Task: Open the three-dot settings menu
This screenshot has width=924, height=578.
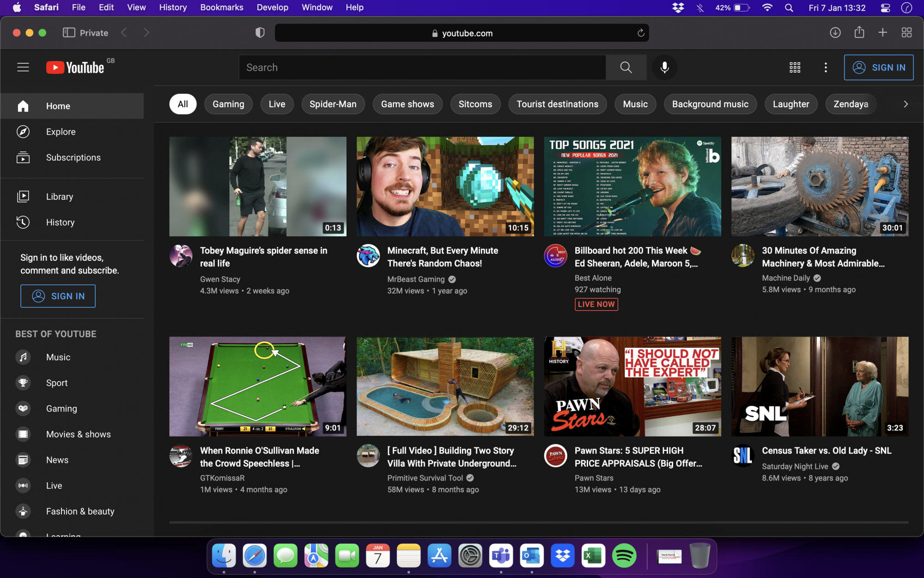Action: click(x=826, y=68)
